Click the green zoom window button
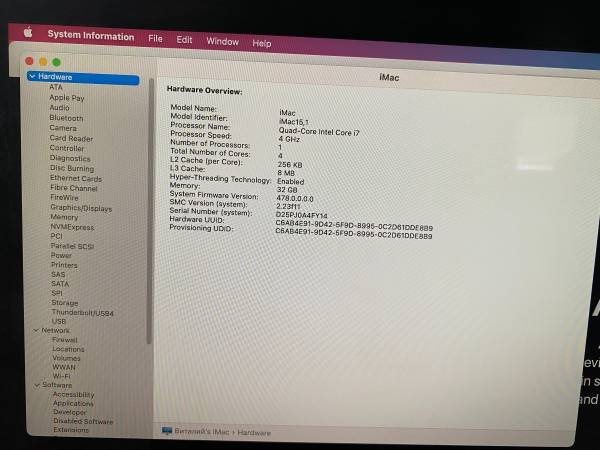600x450 pixels. coord(57,62)
